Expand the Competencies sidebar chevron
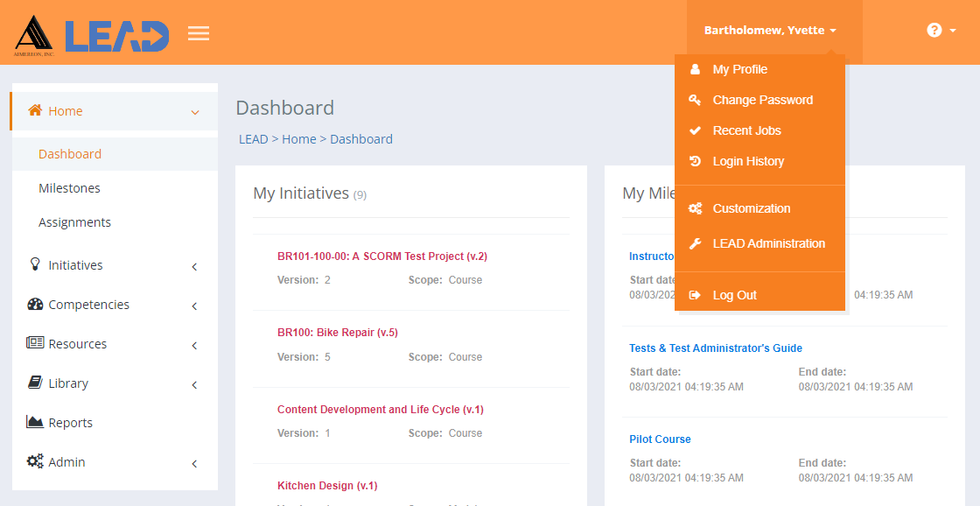Screen dimensions: 980x506 (194, 306)
